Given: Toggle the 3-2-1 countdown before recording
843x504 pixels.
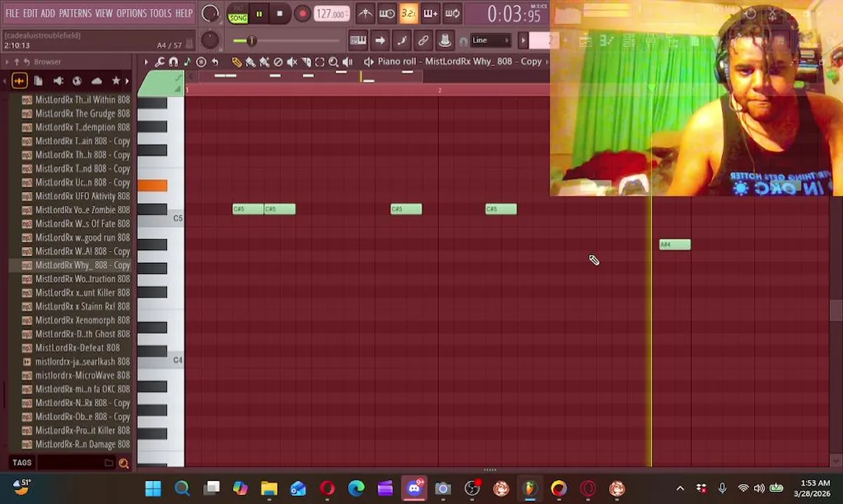Looking at the screenshot, I should pos(408,13).
